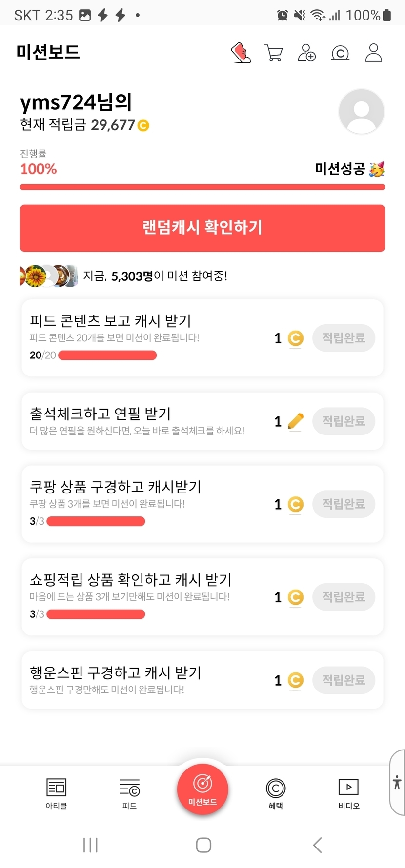Screen dimensions: 405x868
Task: Open the shopping cart
Action: (x=274, y=53)
